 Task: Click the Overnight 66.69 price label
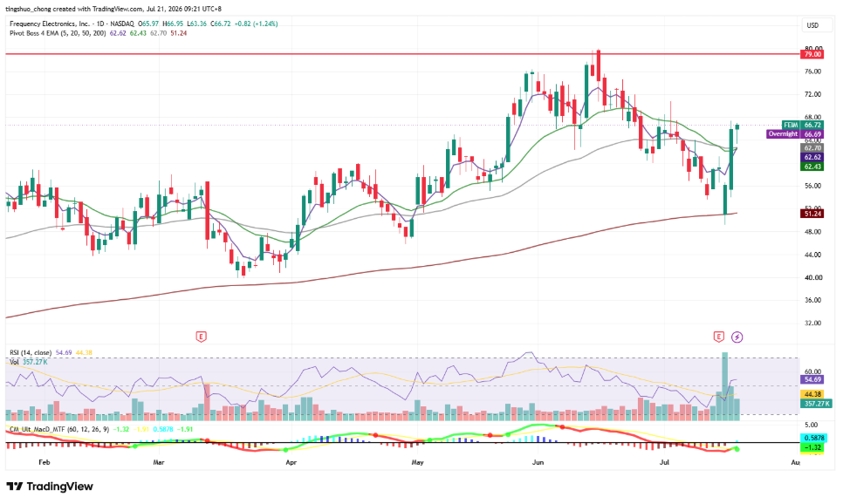(795, 133)
